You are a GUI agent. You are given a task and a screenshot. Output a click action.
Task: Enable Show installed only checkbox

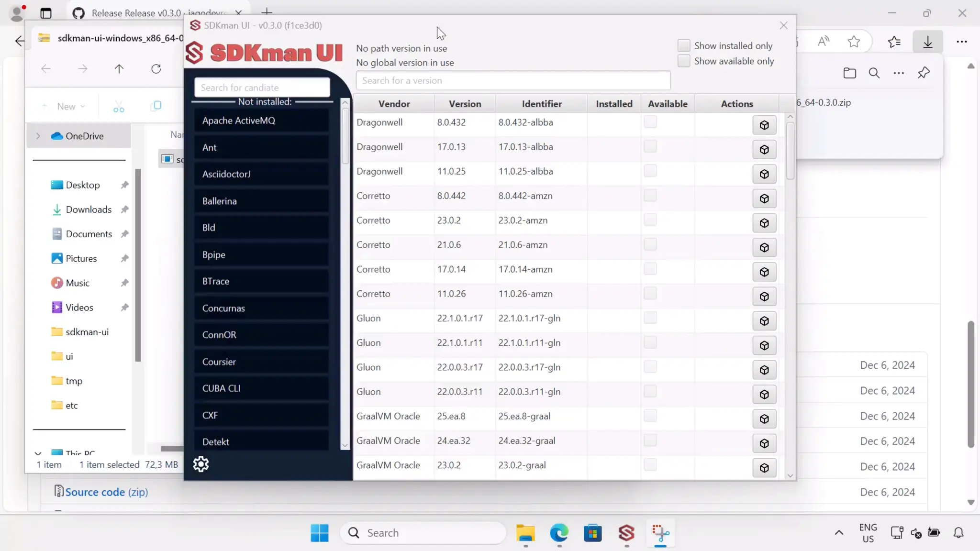(684, 46)
